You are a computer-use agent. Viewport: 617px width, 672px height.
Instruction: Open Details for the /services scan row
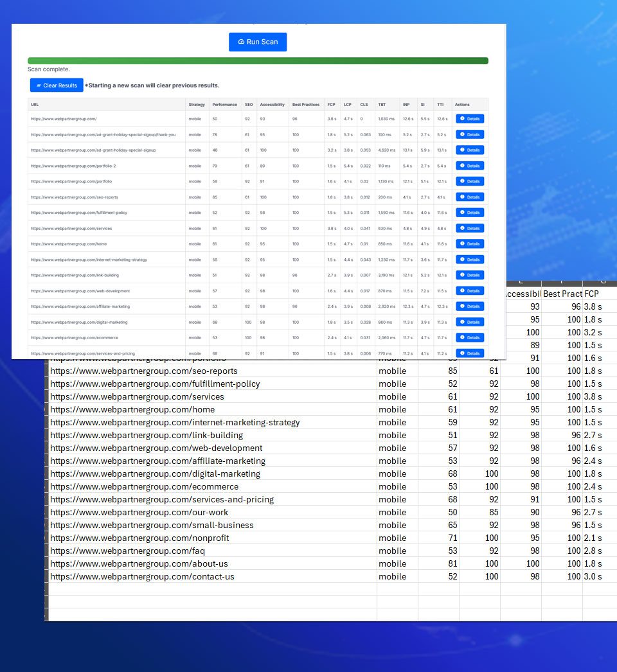[470, 229]
